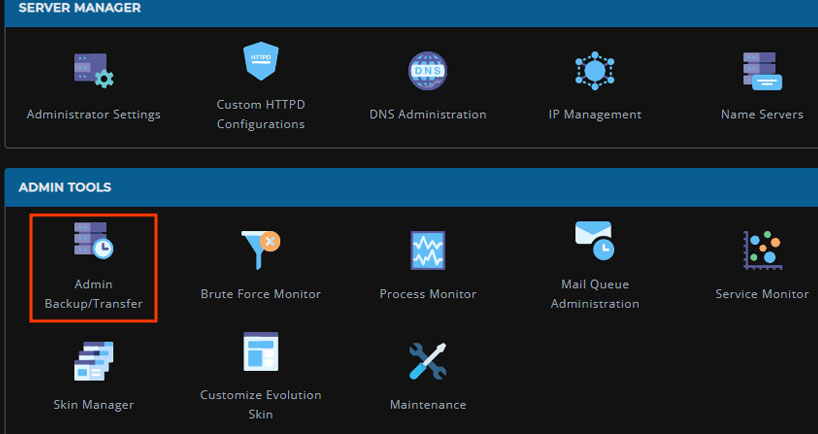
Task: Click the Process Monitor waveform icon
Action: pyautogui.click(x=428, y=250)
